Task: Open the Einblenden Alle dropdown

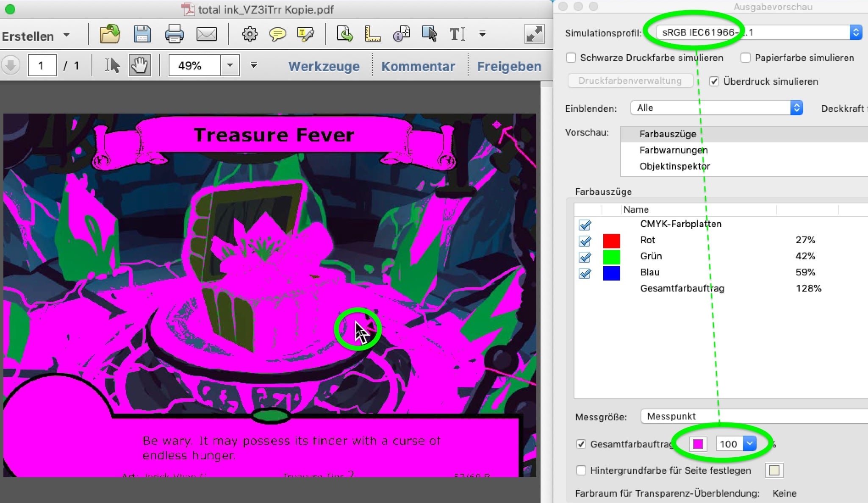Action: 716,108
